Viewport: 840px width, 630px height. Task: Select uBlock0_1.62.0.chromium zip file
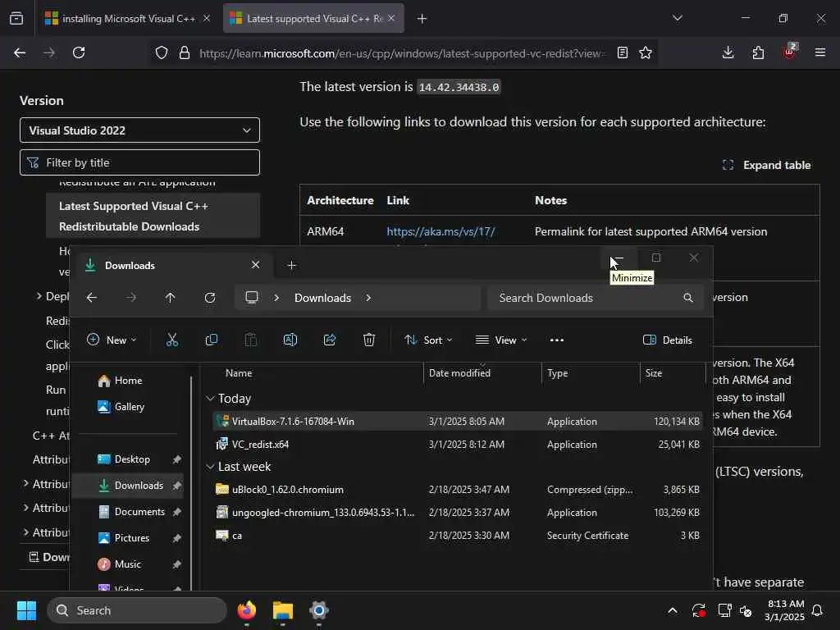click(x=458, y=489)
